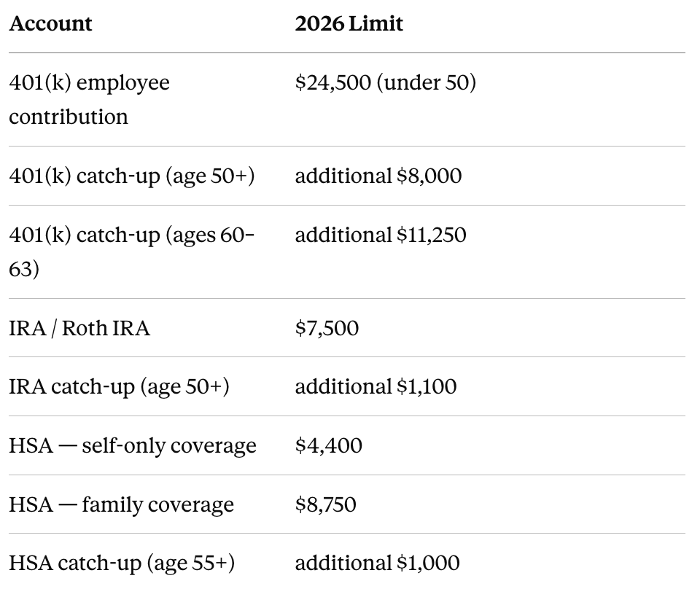700x589 pixels.
Task: Click the additional $1,000 value
Action: [x=377, y=563]
